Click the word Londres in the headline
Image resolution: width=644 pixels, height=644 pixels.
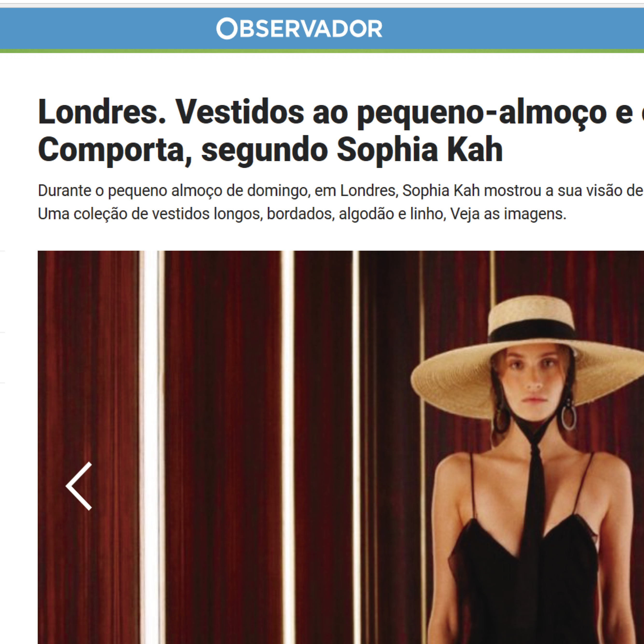coord(102,112)
